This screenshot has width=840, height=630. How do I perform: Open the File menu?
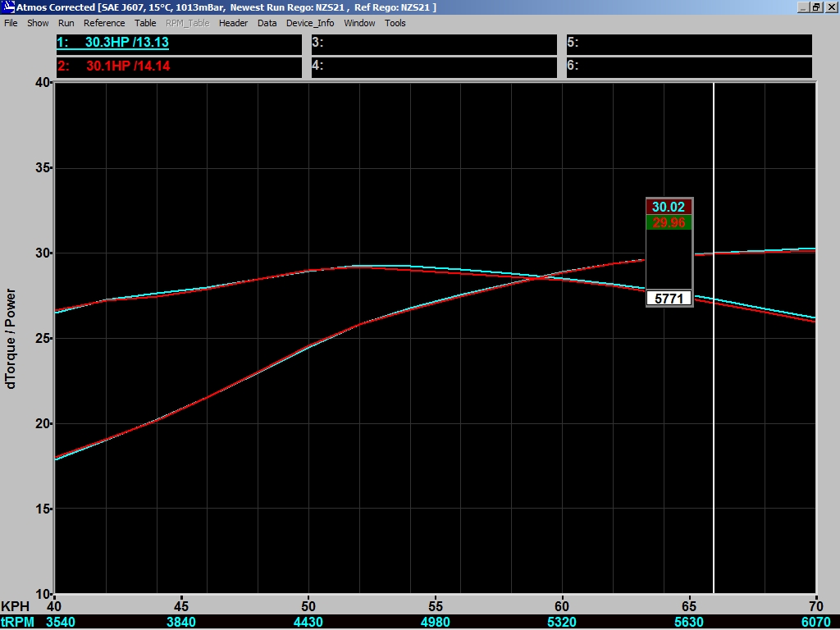[x=11, y=23]
